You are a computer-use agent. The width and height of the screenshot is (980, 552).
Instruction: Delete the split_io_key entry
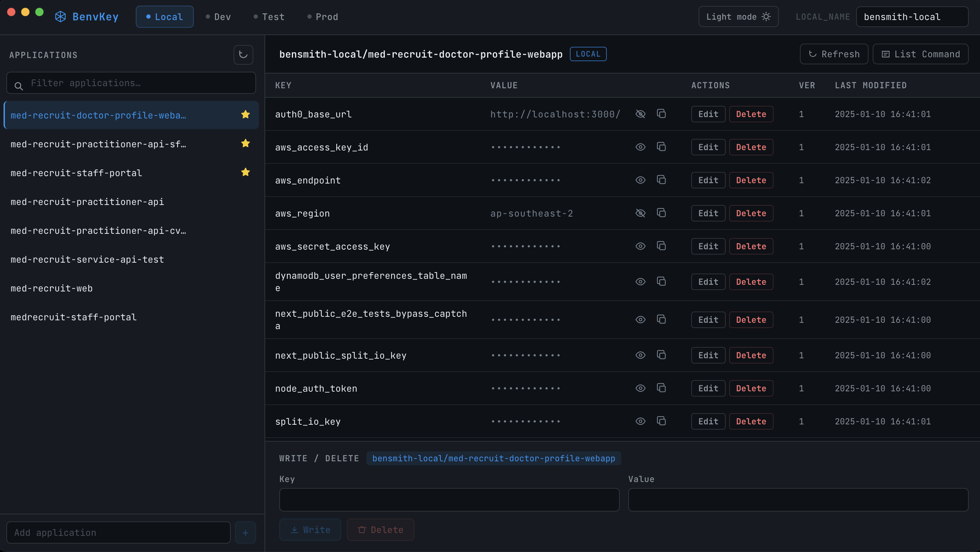[751, 421]
